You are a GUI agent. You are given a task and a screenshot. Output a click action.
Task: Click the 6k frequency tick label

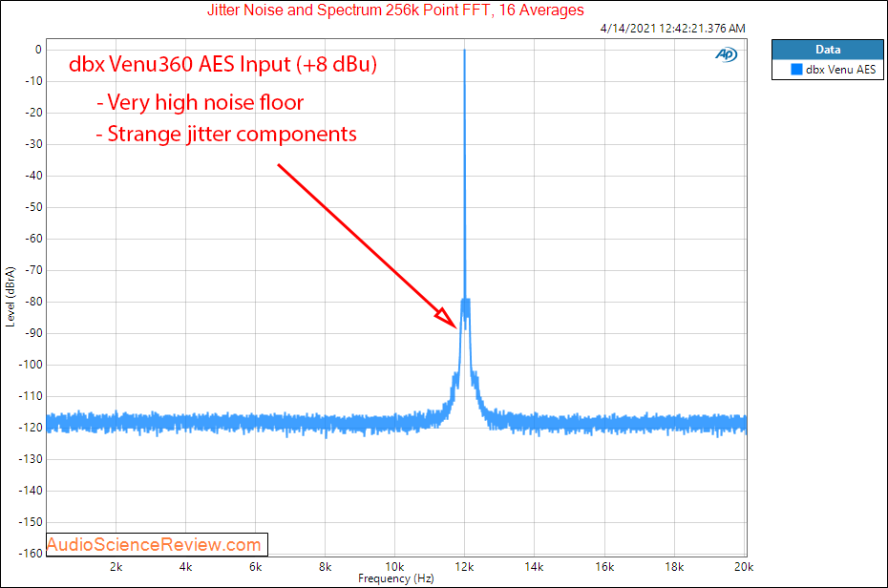tap(255, 567)
